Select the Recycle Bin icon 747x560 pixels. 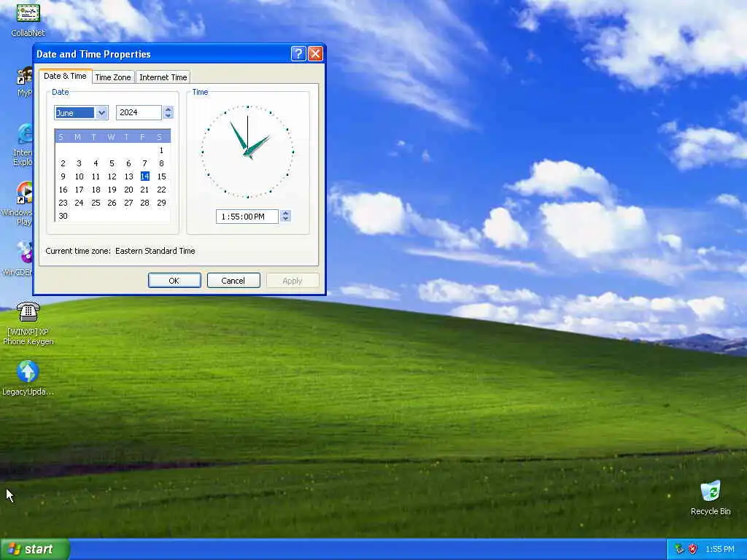(x=711, y=497)
